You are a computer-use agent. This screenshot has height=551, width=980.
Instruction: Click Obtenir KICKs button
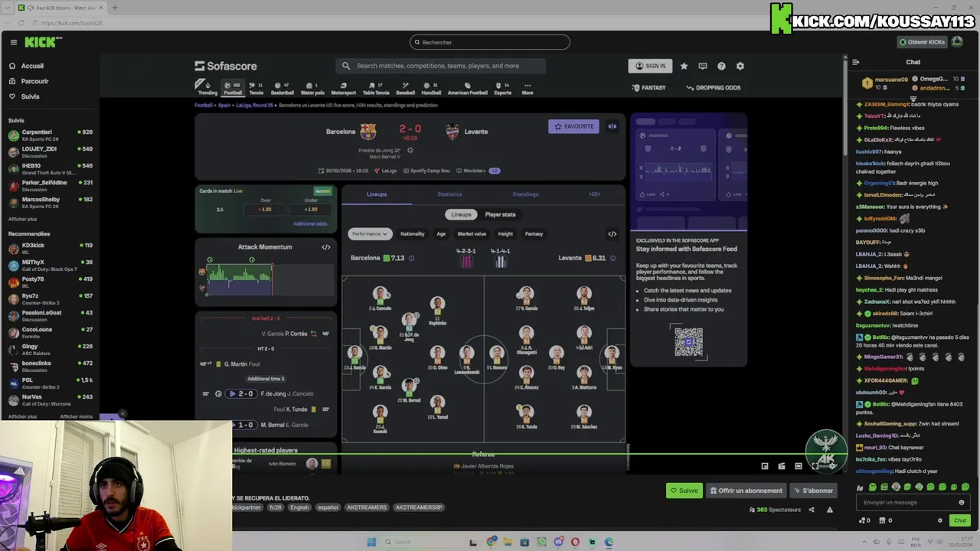point(922,42)
